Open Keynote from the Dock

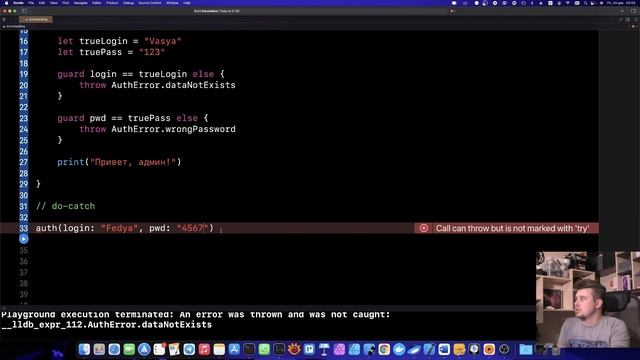pyautogui.click(x=324, y=349)
